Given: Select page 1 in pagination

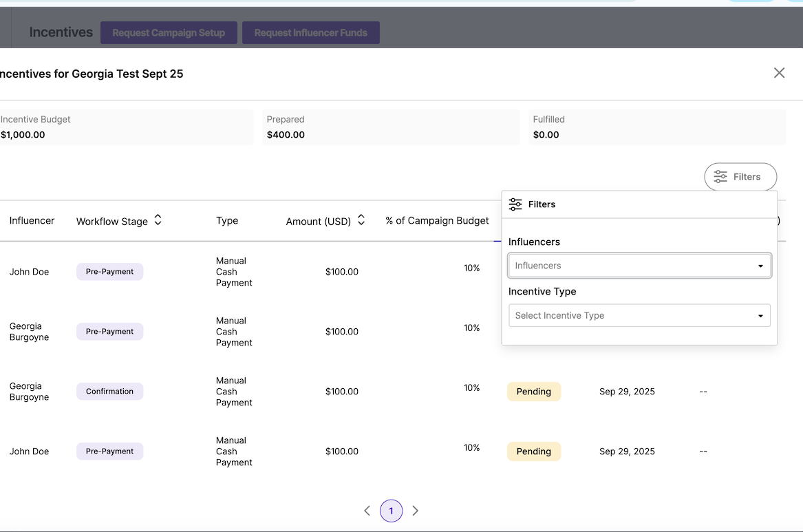Looking at the screenshot, I should click(x=391, y=511).
